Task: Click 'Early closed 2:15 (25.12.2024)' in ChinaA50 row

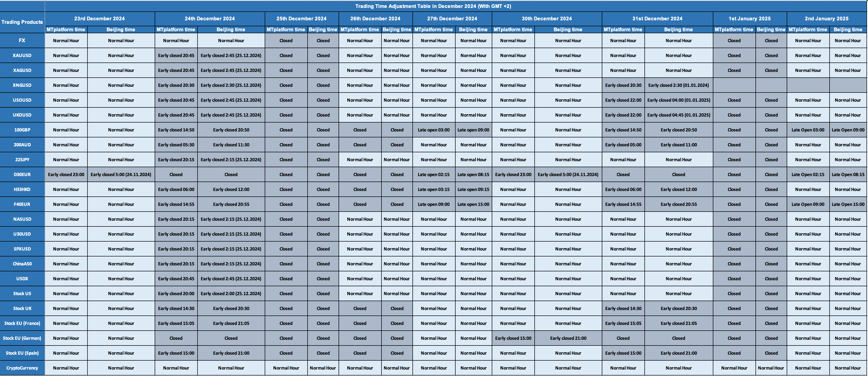Action: [x=231, y=264]
